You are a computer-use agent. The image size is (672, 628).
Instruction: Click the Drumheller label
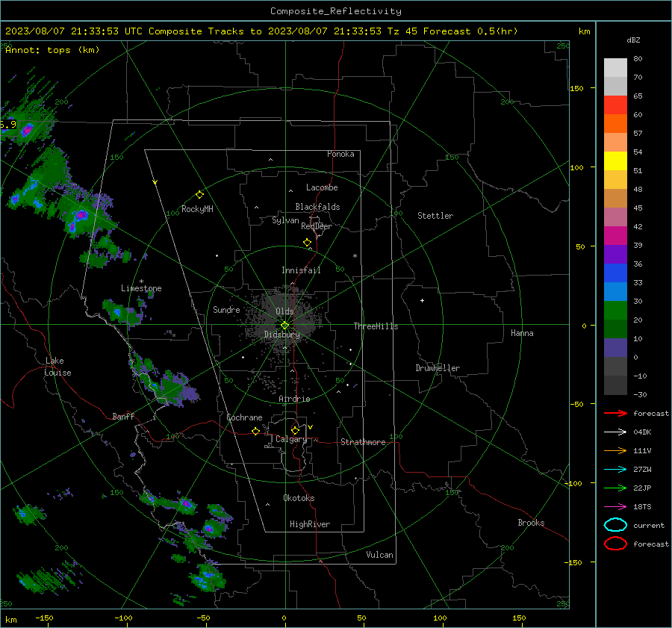coord(438,368)
